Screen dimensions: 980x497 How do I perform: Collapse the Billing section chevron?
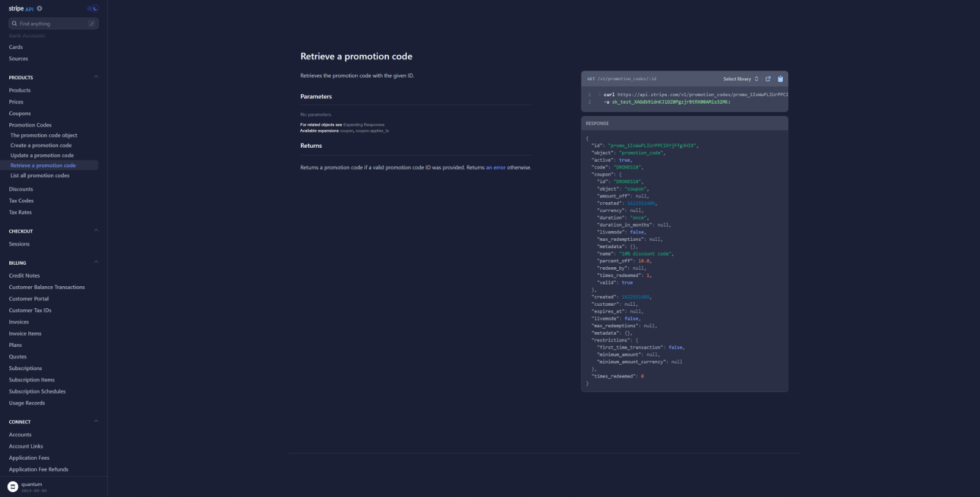[x=96, y=262]
